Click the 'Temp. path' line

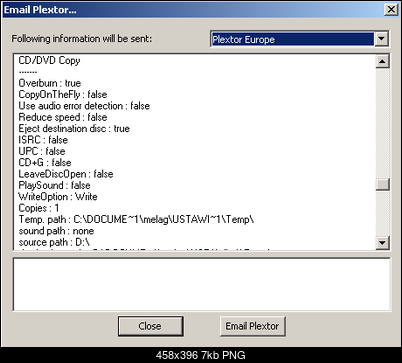(136, 220)
